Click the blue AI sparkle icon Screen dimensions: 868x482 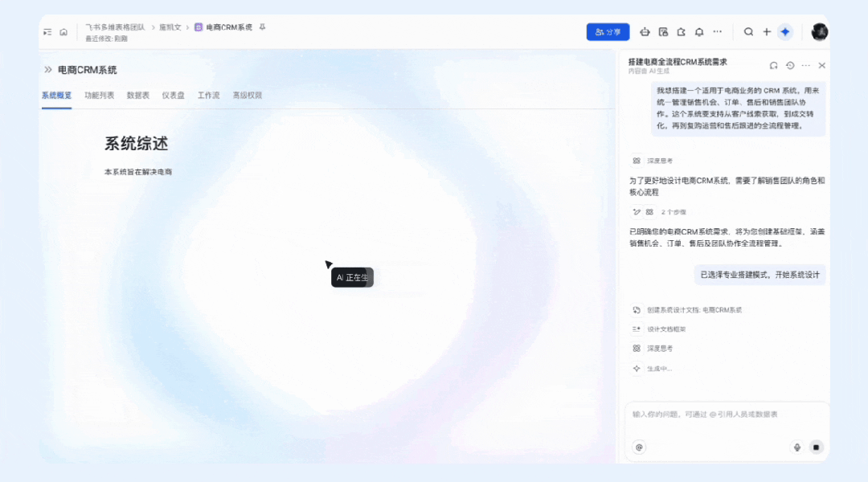tap(785, 32)
